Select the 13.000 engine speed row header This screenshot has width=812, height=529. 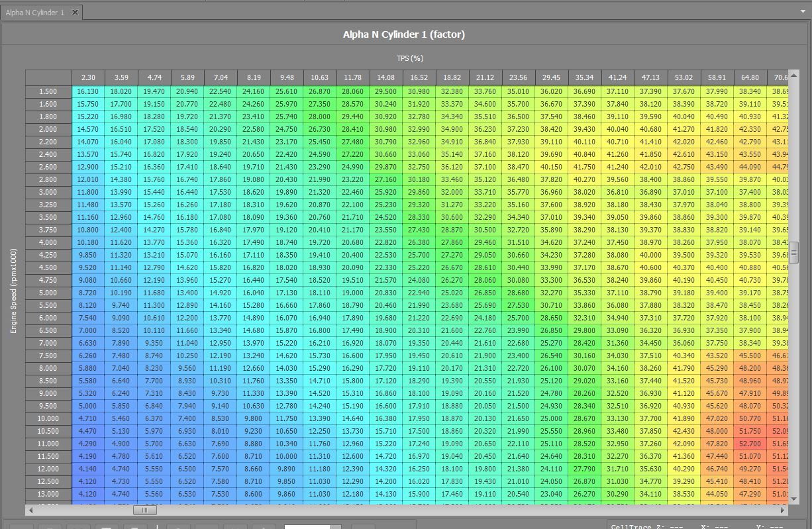pyautogui.click(x=48, y=494)
